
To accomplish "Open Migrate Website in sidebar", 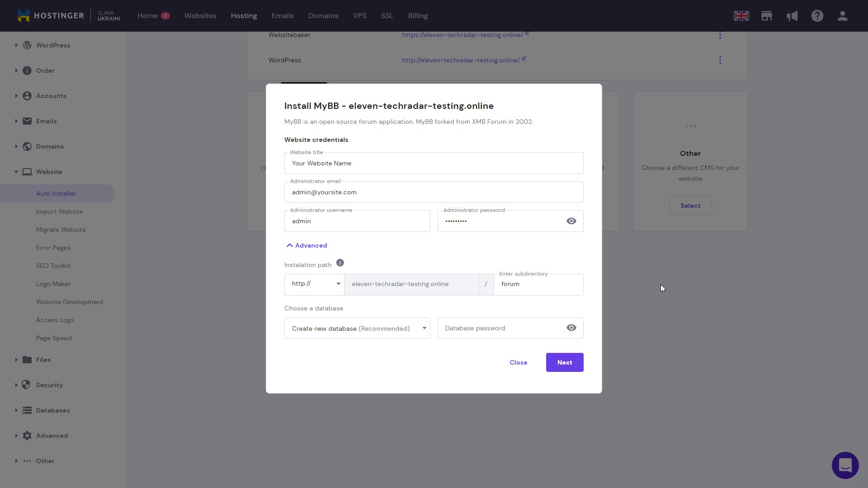I will 61,230.
